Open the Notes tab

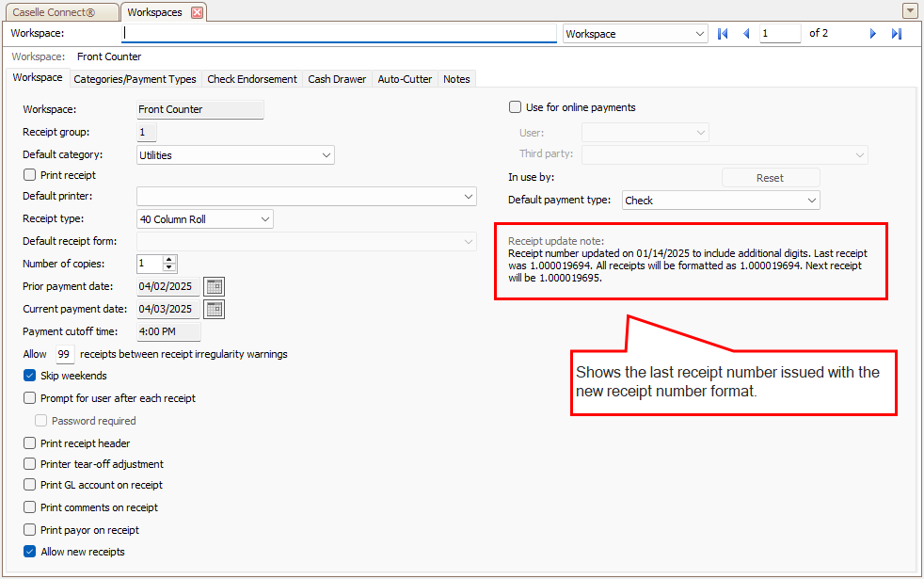tap(456, 79)
